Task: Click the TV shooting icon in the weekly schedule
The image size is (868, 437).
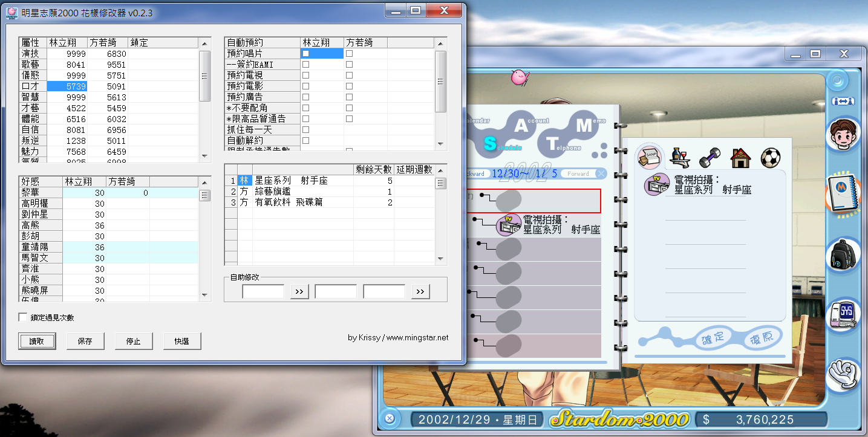Action: (x=508, y=225)
